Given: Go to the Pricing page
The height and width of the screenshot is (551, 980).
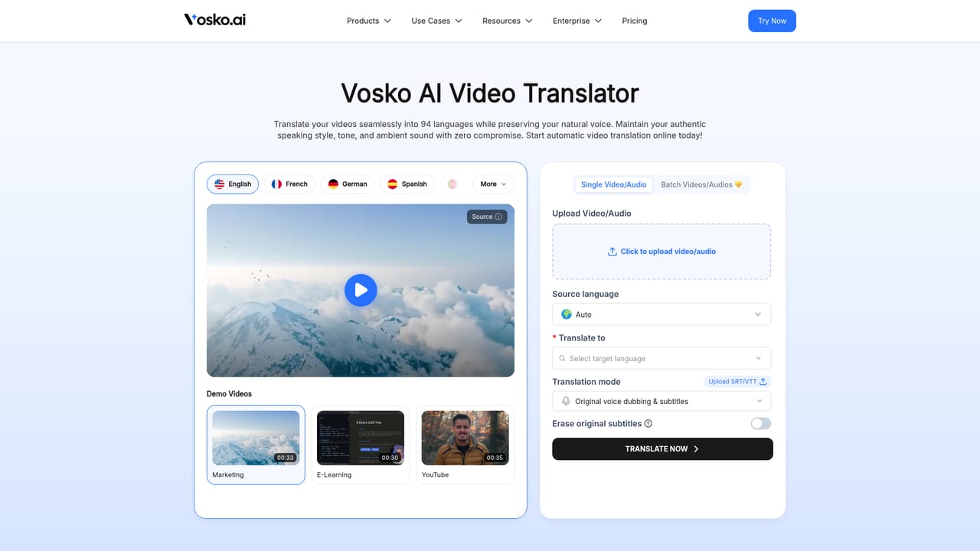Looking at the screenshot, I should pos(635,21).
